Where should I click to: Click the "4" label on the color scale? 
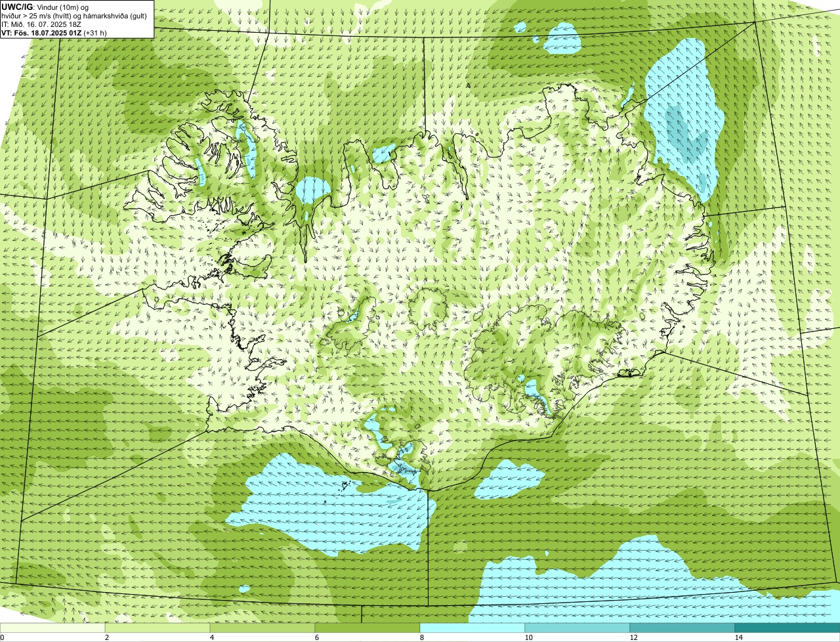pos(211,637)
